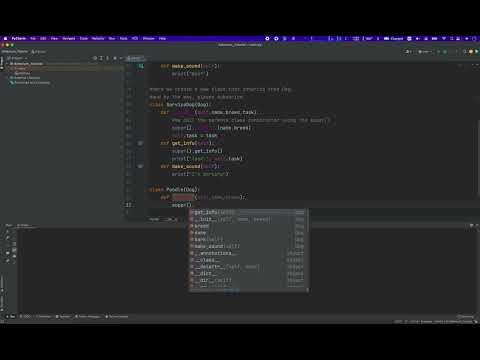Click the Apple logo in menu bar
Image resolution: width=480 pixels, height=360 pixels.
[5, 39]
